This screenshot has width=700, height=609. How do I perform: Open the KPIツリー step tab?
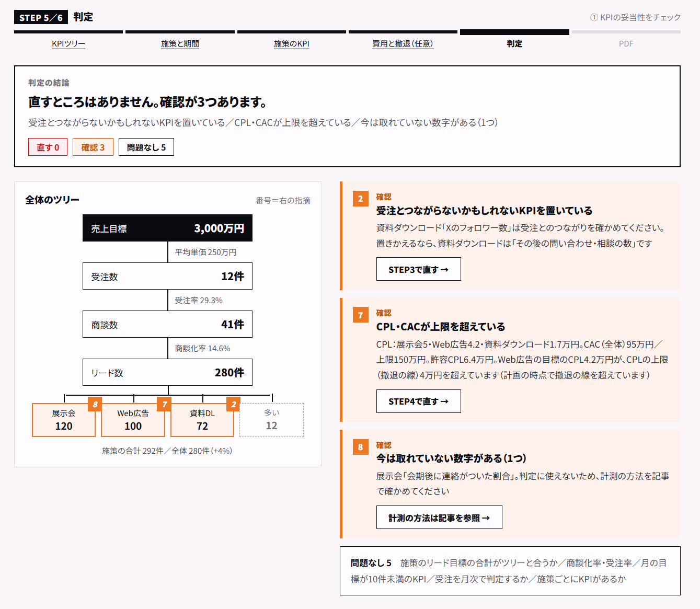(x=68, y=44)
